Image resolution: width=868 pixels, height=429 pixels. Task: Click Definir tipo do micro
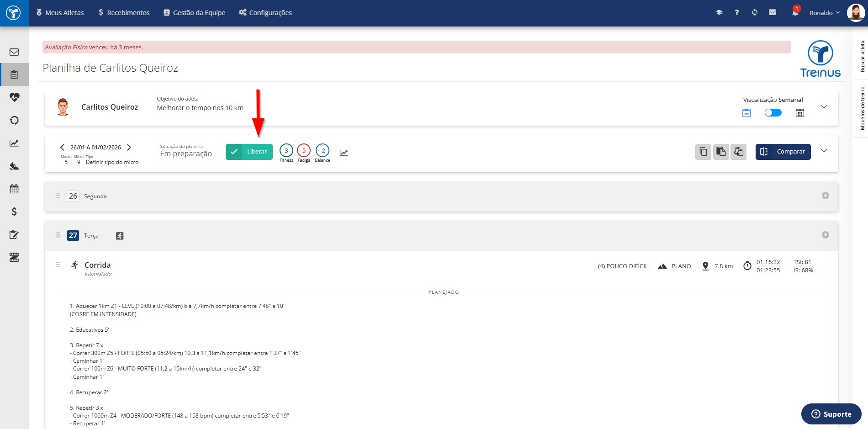pos(112,162)
